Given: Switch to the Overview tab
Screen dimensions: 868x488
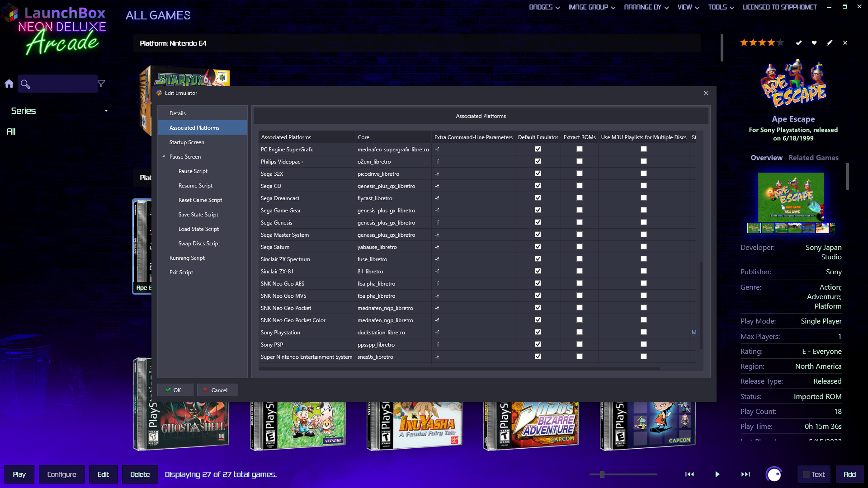Looking at the screenshot, I should point(766,158).
